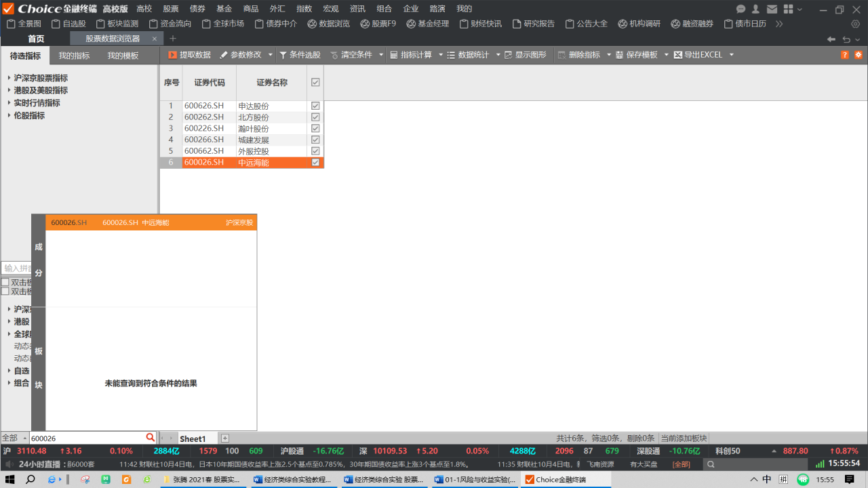Toggle the speaker icon beside 24小时直播
This screenshot has height=488, width=868.
tap(9, 464)
